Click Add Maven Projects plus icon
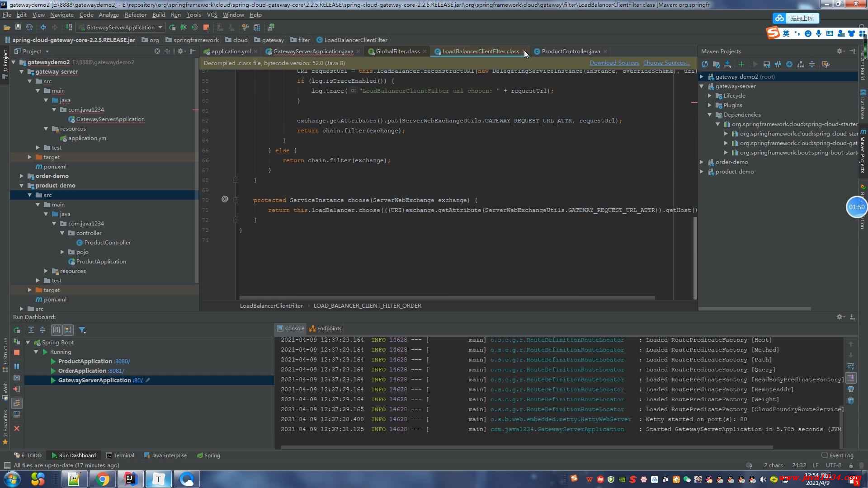This screenshot has width=868, height=488. 741,64
